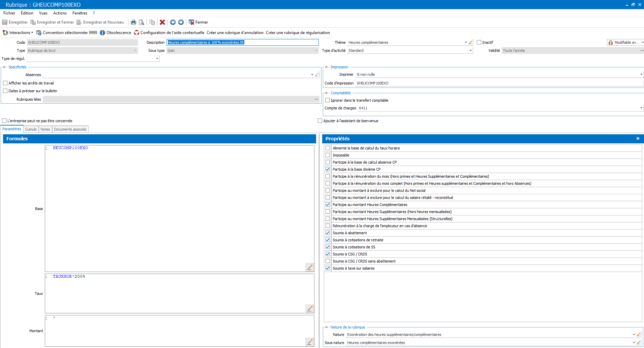Check Afficher les arrêts de travail

click(x=5, y=83)
